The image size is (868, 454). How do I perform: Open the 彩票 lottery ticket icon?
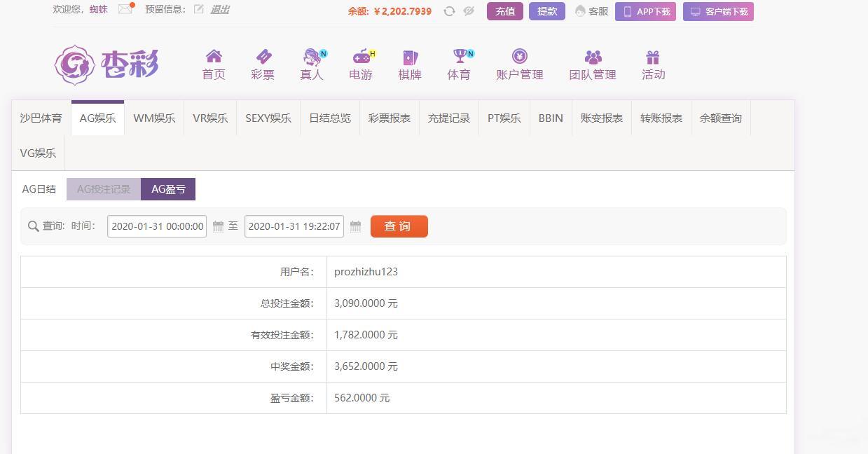tap(263, 57)
